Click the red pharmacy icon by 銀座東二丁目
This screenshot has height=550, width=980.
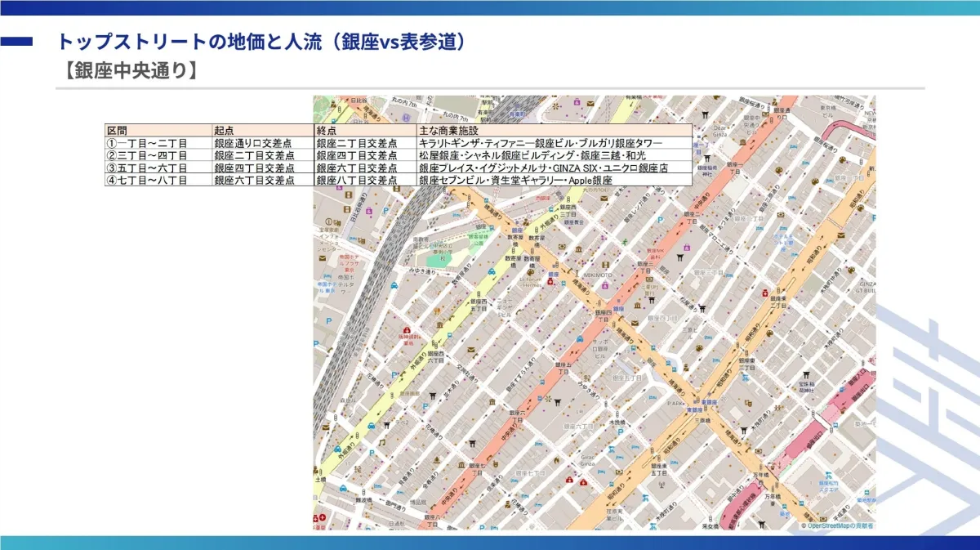[764, 293]
